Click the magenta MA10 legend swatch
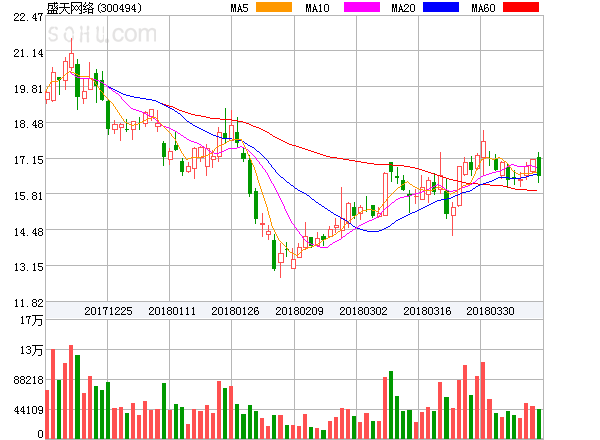The width and height of the screenshot is (600, 440). 362,7
